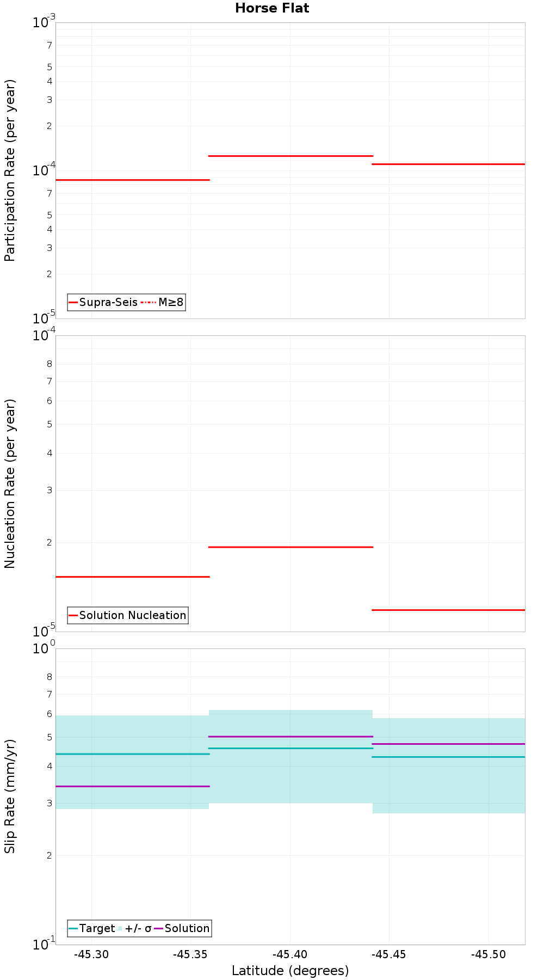Viewport: 544px width, 980px height.
Task: Click the lowest red nucleation rate line segment
Action: 448,610
